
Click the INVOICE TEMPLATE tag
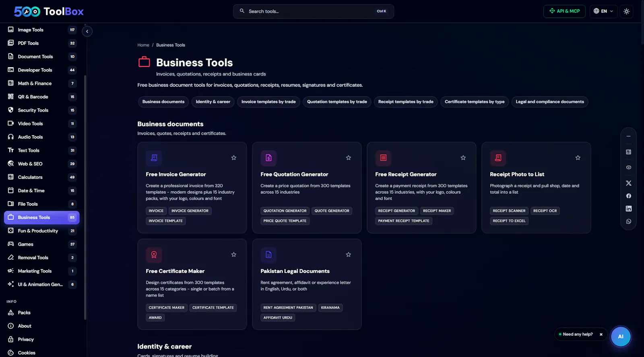tap(166, 221)
